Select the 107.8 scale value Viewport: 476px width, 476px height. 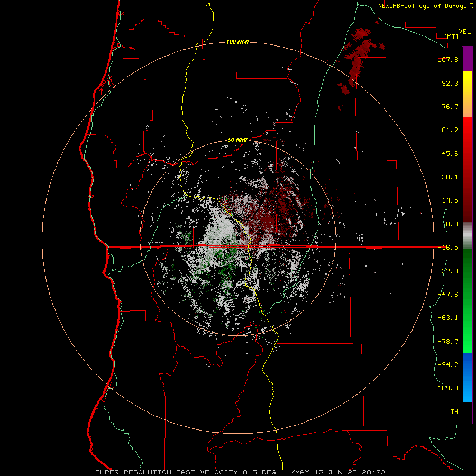[448, 59]
